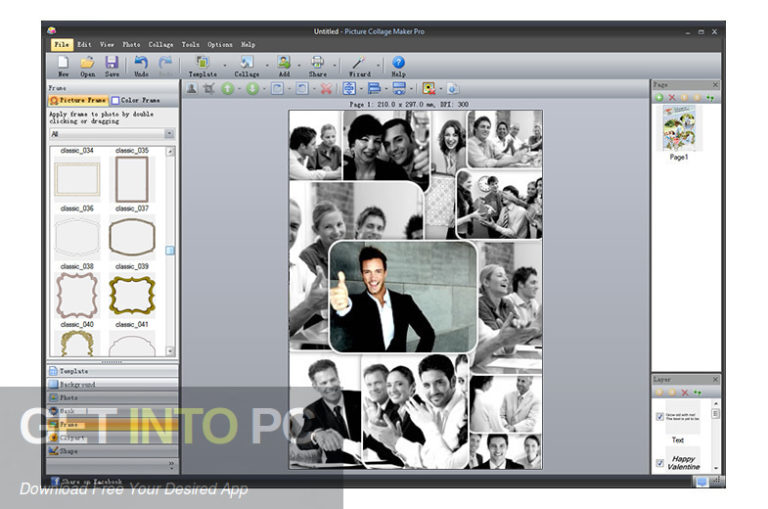Viewport: 768px width, 509px height.
Task: Open dropdown next to align icon
Action: click(x=386, y=89)
